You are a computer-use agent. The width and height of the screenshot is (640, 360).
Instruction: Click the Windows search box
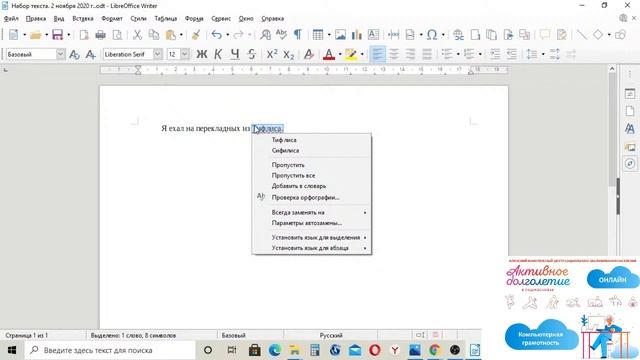pos(110,350)
